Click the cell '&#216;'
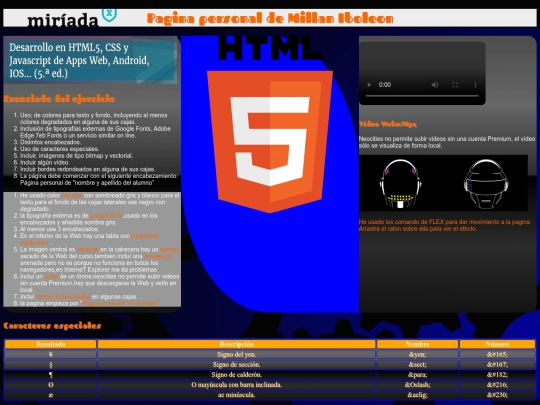Screen dimensions: 540x405 (x=497, y=385)
